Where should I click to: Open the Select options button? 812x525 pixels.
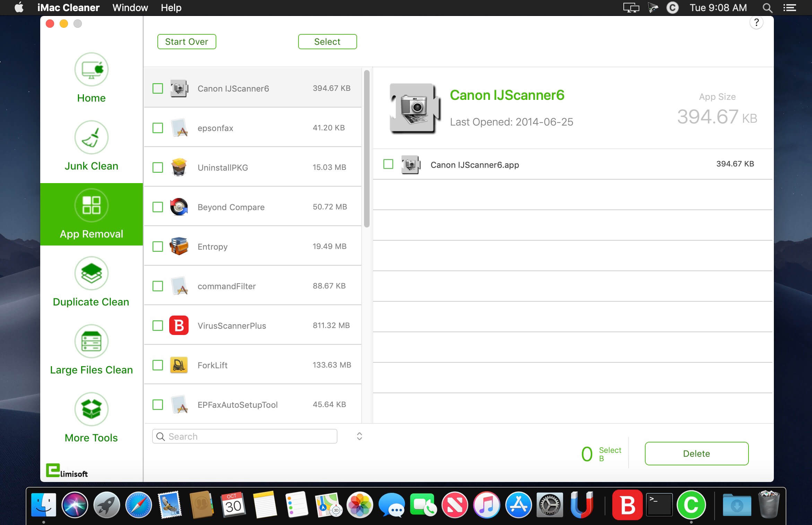pyautogui.click(x=327, y=42)
